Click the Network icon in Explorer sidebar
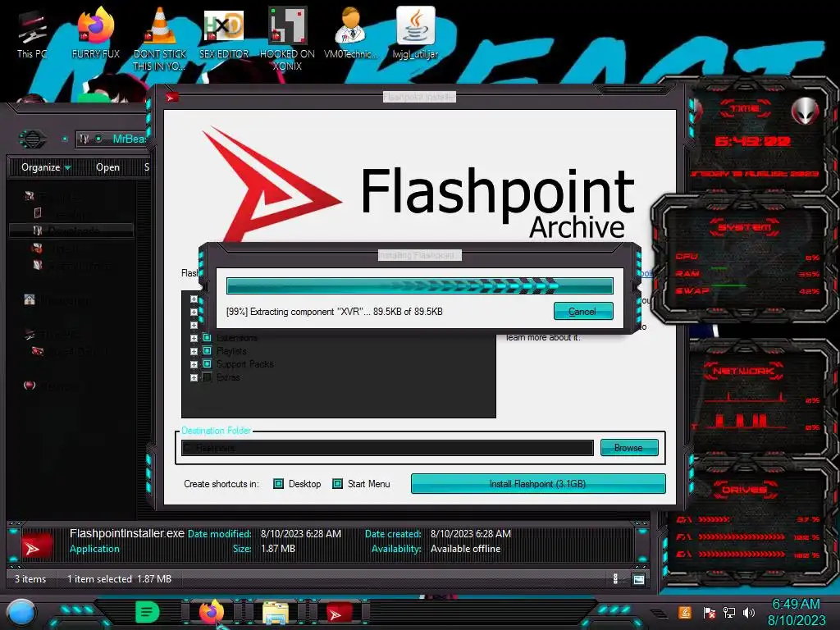This screenshot has width=840, height=630. (30, 386)
